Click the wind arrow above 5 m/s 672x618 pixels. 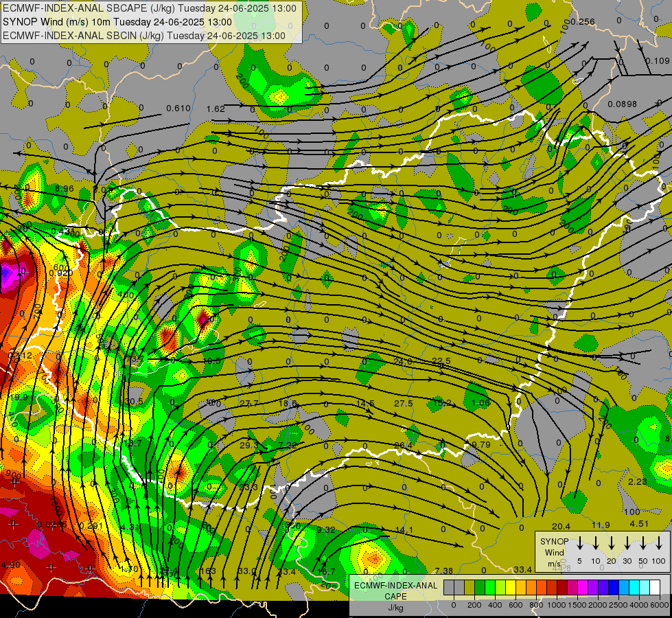[579, 543]
